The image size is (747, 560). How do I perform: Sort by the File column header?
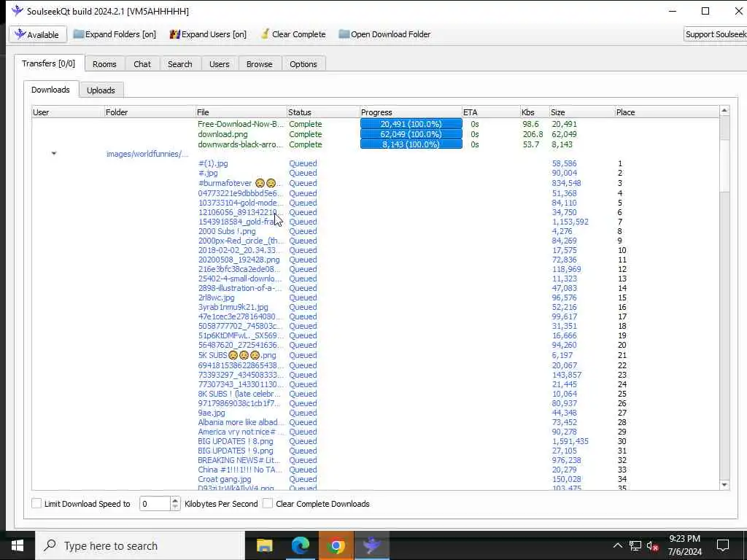(x=241, y=112)
